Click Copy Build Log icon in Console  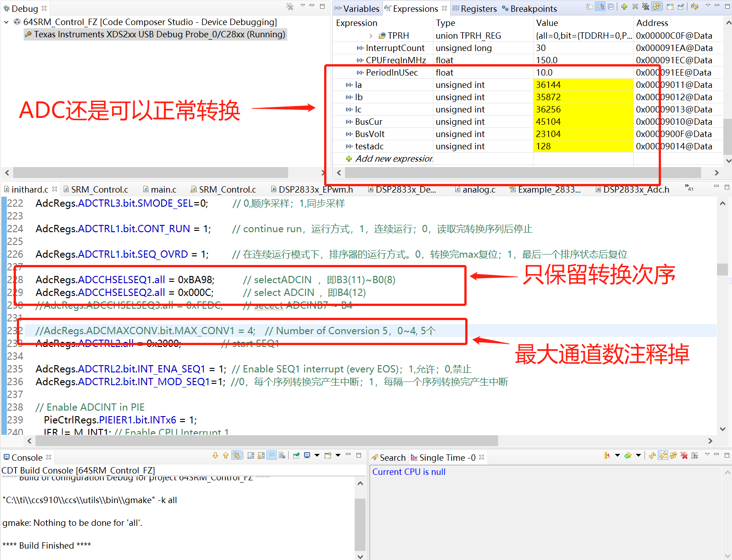click(250, 455)
